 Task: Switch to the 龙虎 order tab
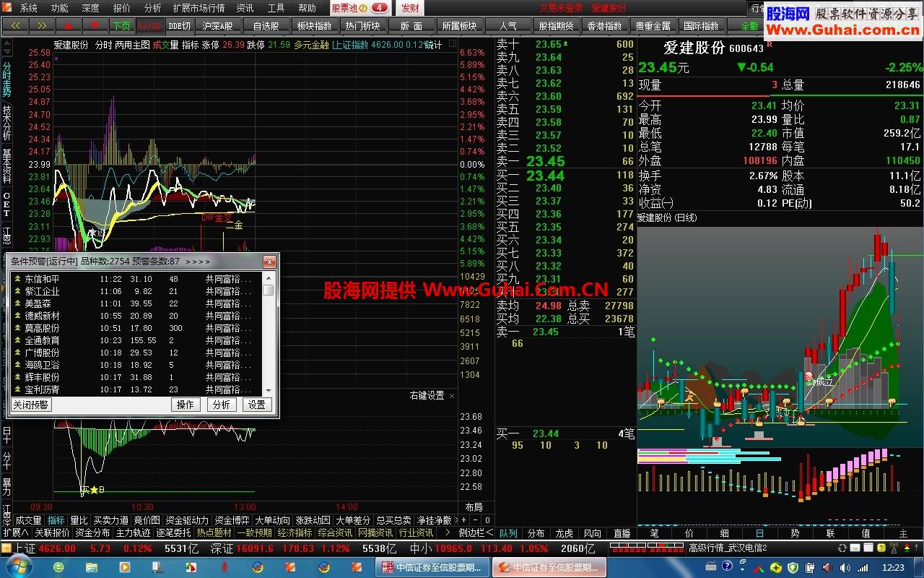pyautogui.click(x=564, y=533)
